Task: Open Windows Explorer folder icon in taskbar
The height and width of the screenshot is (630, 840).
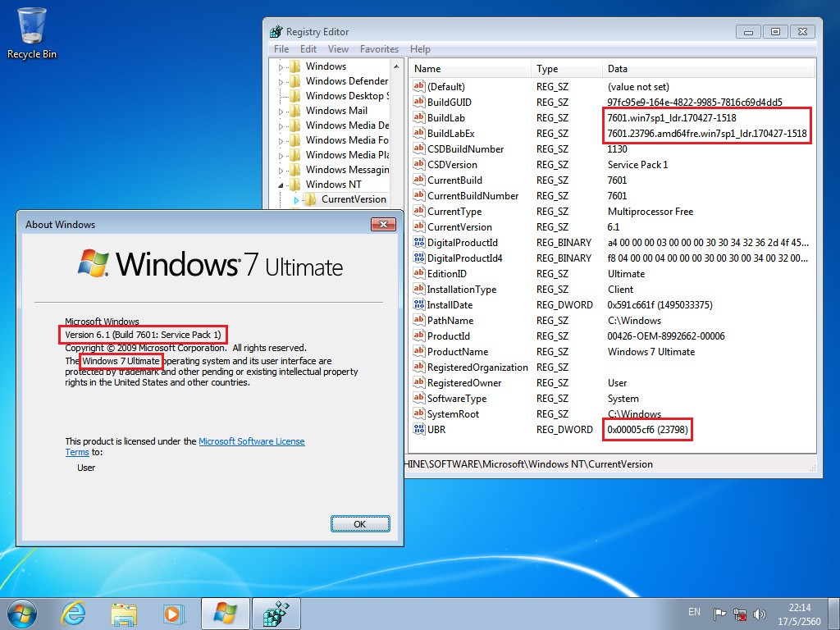Action: [124, 614]
